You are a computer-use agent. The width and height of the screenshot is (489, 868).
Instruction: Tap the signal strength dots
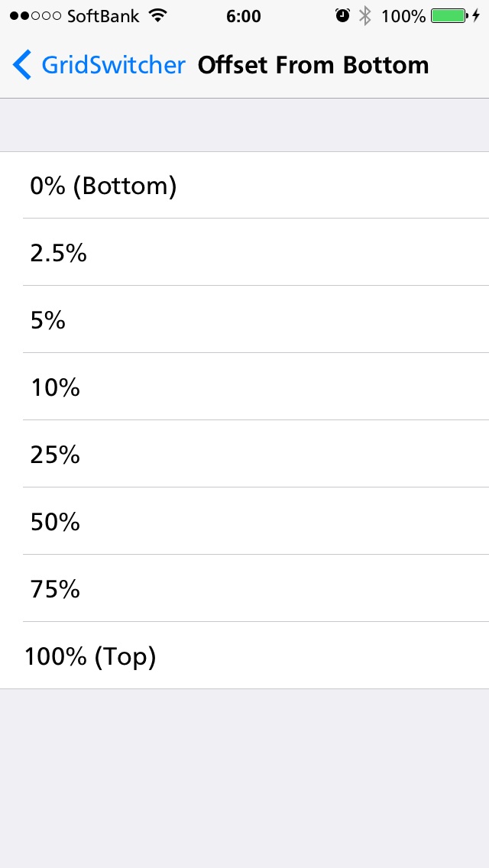coord(35,16)
